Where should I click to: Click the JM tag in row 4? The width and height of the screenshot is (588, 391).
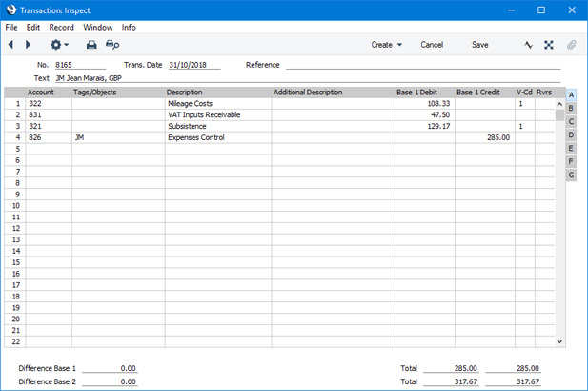click(79, 137)
